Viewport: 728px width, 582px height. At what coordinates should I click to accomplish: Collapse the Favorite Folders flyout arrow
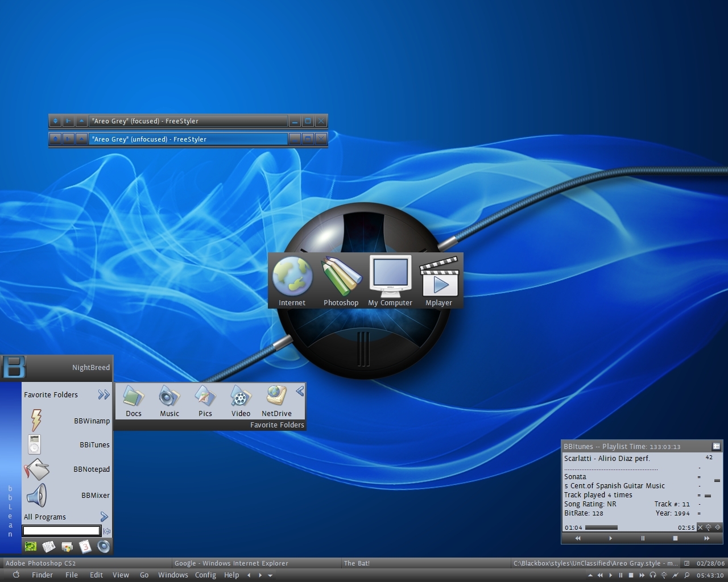pyautogui.click(x=300, y=391)
